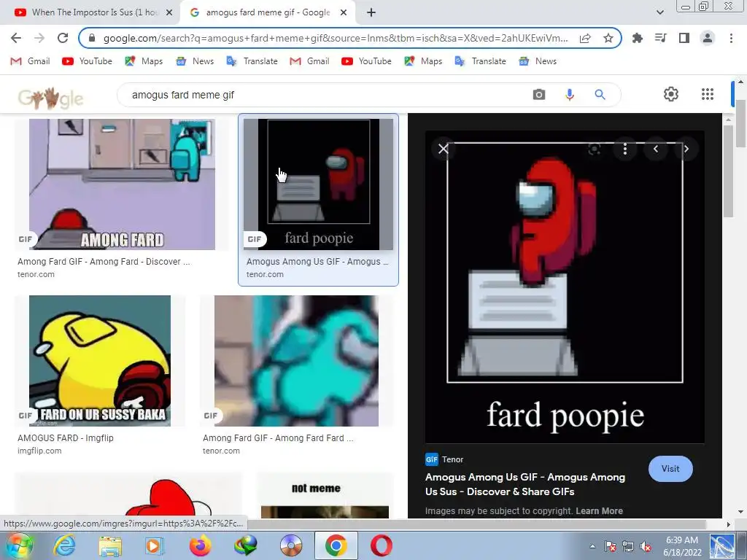Click the Google doodle logo
This screenshot has width=747, height=560.
click(x=50, y=98)
